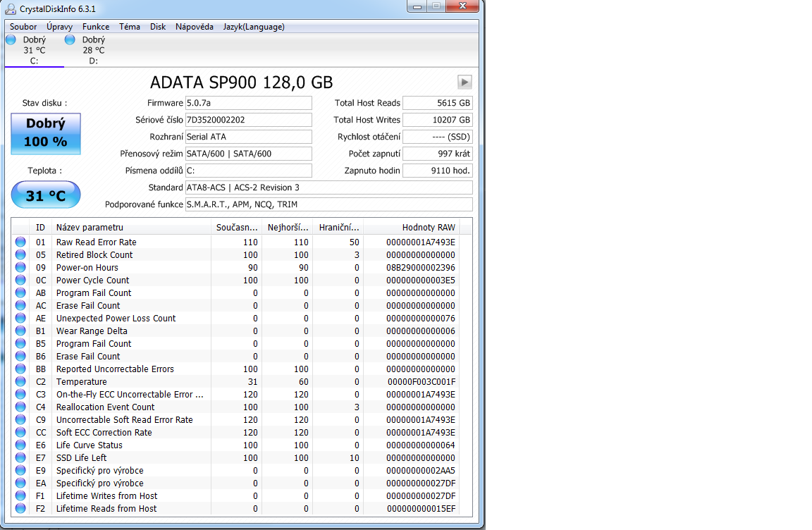Select the Unexpected Power Loss Count text
Viewport: 812px width, 530px height.
(116, 319)
